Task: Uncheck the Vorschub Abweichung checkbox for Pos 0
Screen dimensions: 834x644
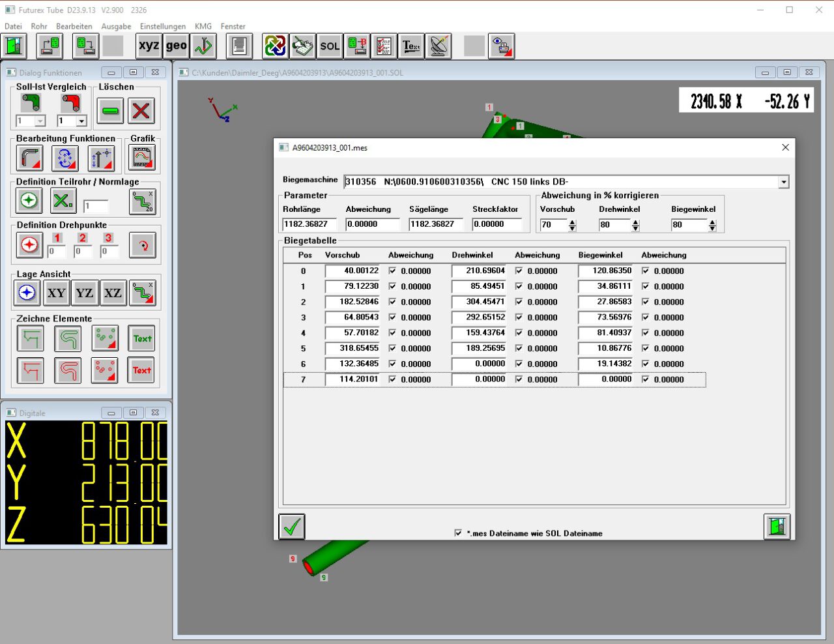Action: tap(392, 271)
